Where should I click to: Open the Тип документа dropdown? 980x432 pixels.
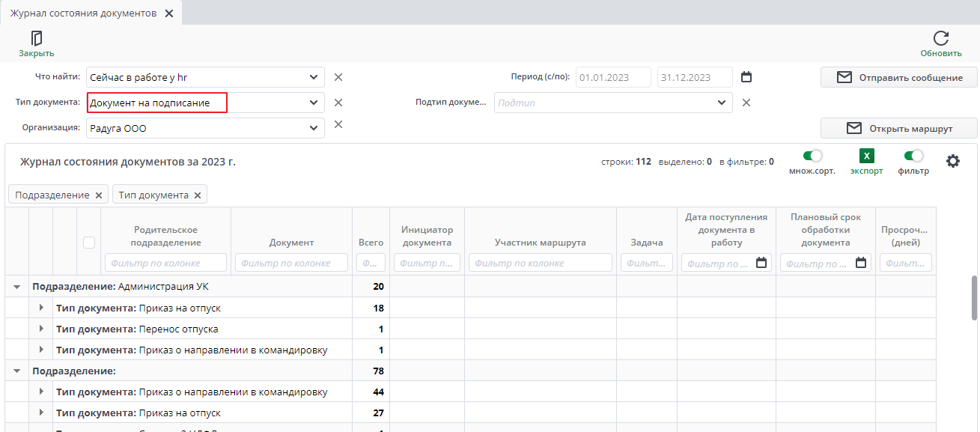pyautogui.click(x=314, y=103)
